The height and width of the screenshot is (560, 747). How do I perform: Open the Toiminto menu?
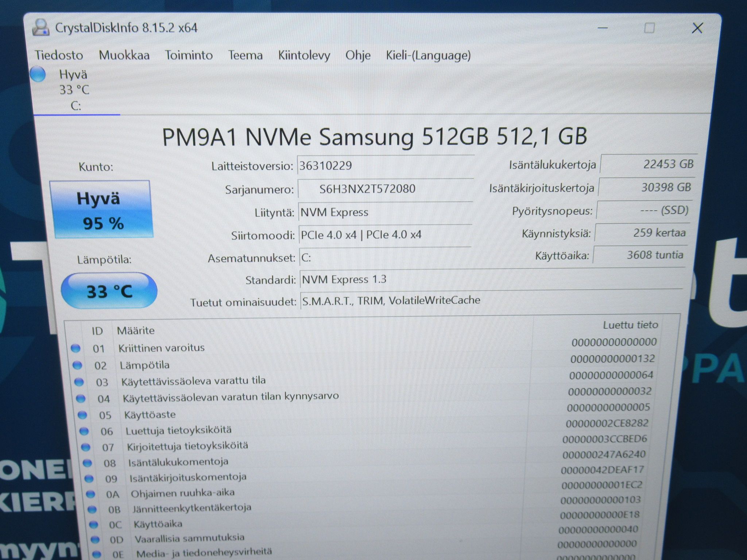(189, 55)
